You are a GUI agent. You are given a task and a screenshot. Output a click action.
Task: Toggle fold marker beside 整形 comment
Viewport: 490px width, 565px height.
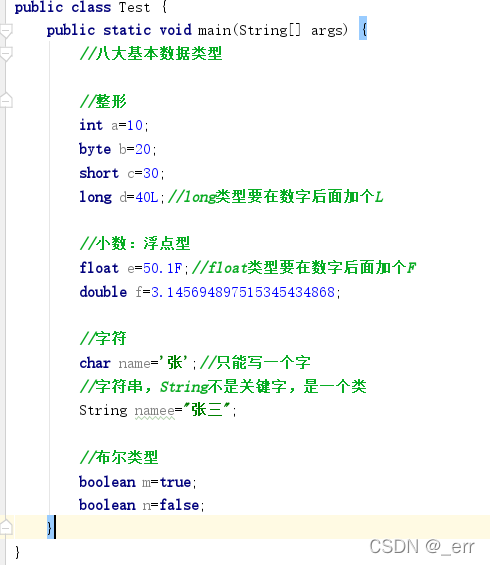coord(6,100)
